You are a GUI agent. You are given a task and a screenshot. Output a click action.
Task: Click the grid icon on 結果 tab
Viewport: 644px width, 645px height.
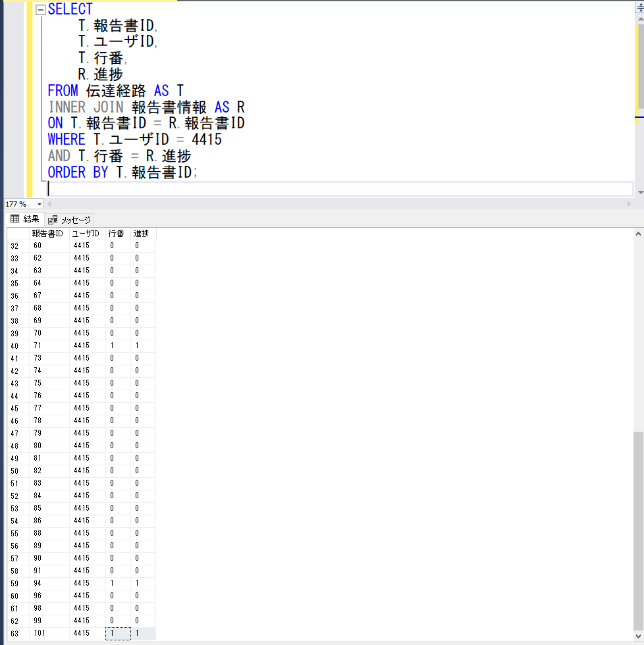click(x=14, y=219)
